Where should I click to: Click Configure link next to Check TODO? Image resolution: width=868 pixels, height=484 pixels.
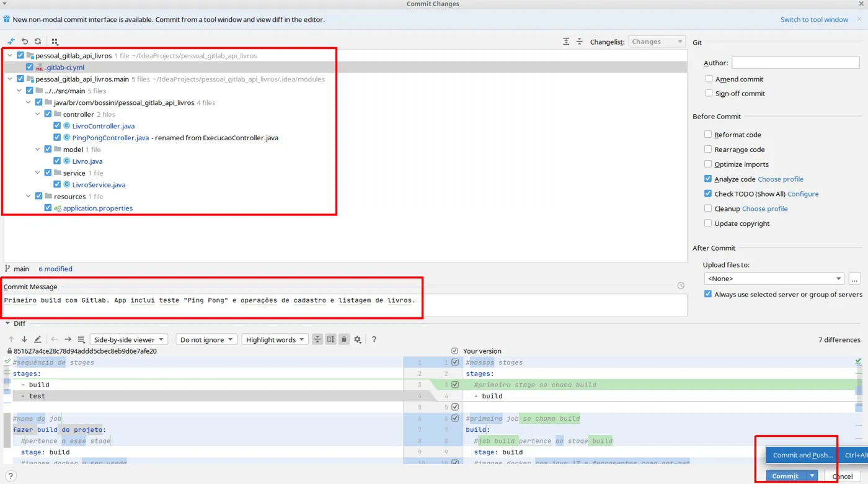click(803, 194)
